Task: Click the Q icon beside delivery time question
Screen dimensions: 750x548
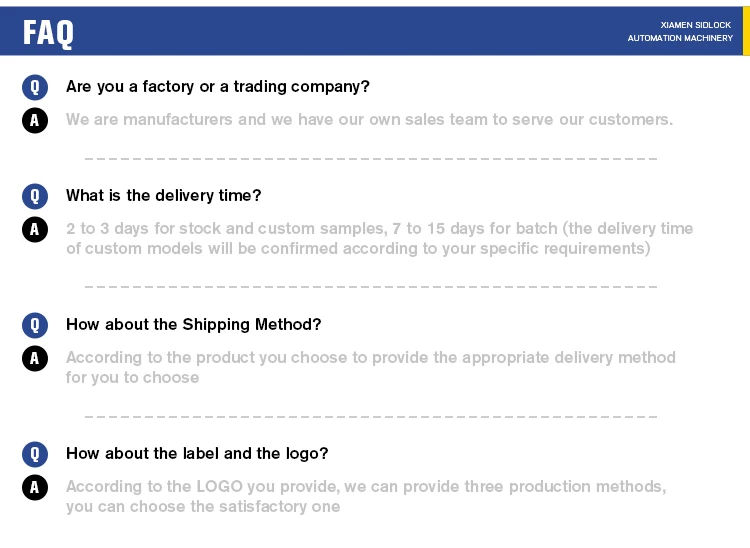Action: click(x=34, y=196)
